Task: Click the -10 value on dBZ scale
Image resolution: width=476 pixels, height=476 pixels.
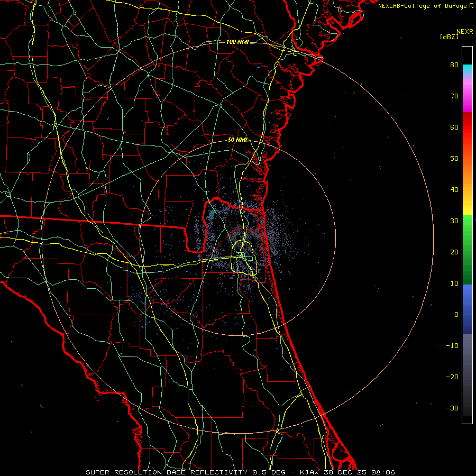Action: click(452, 346)
